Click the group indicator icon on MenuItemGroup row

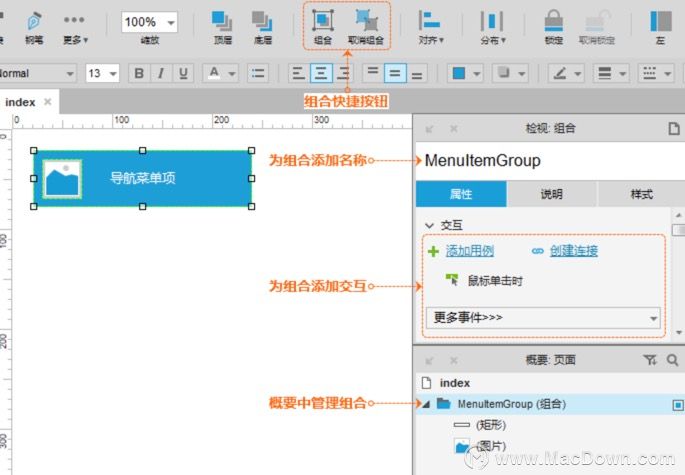(678, 405)
